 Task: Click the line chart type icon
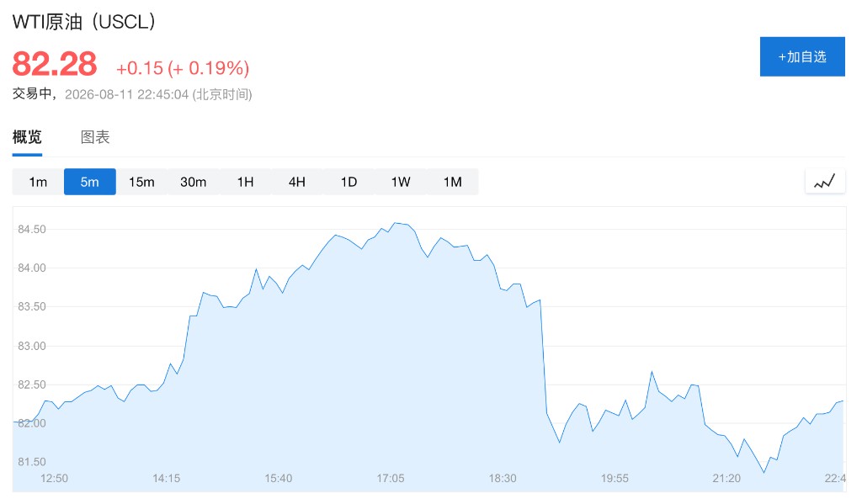825,182
